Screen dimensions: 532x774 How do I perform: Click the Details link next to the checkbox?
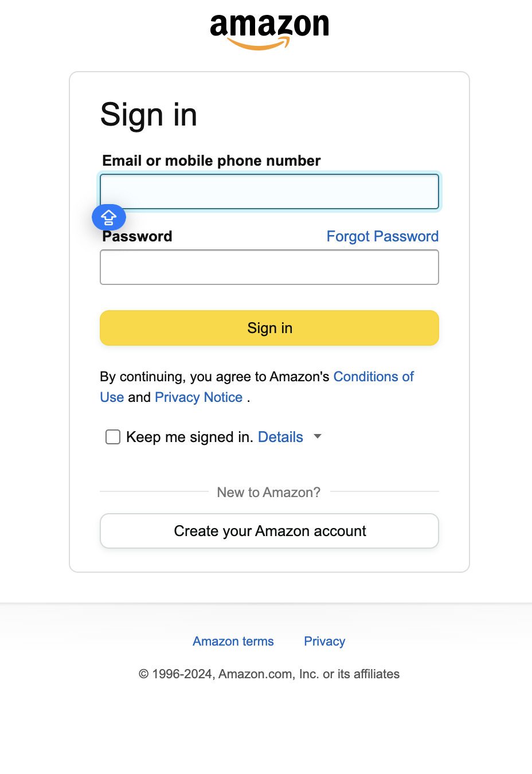[x=280, y=437]
